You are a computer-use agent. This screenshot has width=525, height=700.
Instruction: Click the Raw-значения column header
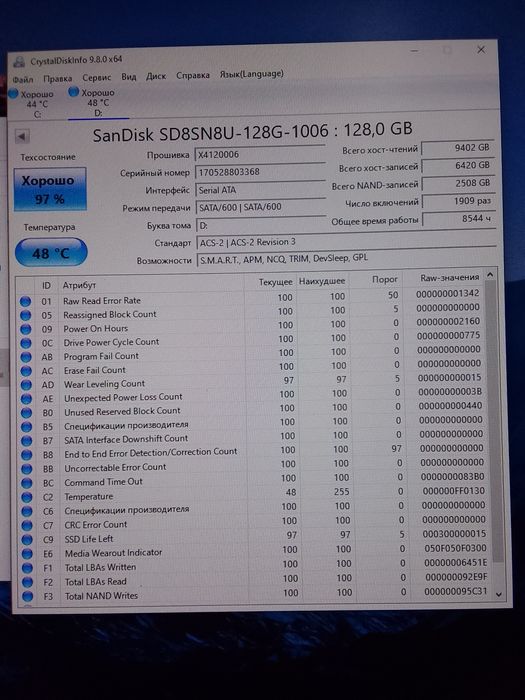tap(450, 278)
